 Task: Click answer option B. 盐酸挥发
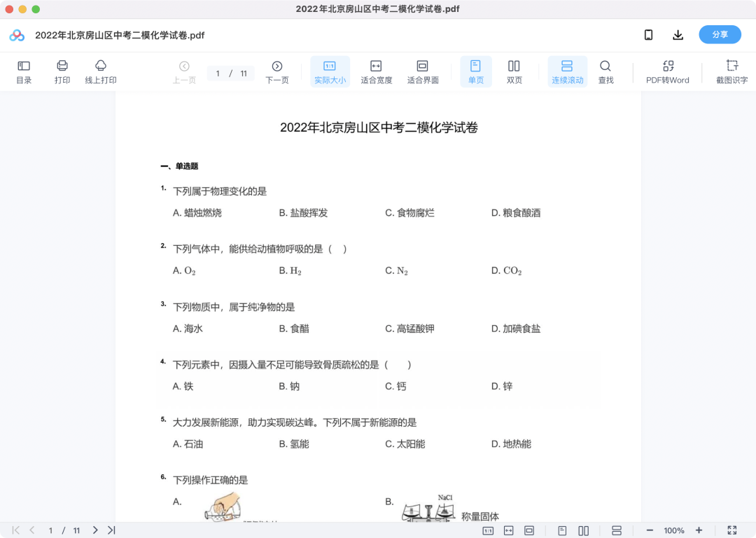click(x=303, y=213)
